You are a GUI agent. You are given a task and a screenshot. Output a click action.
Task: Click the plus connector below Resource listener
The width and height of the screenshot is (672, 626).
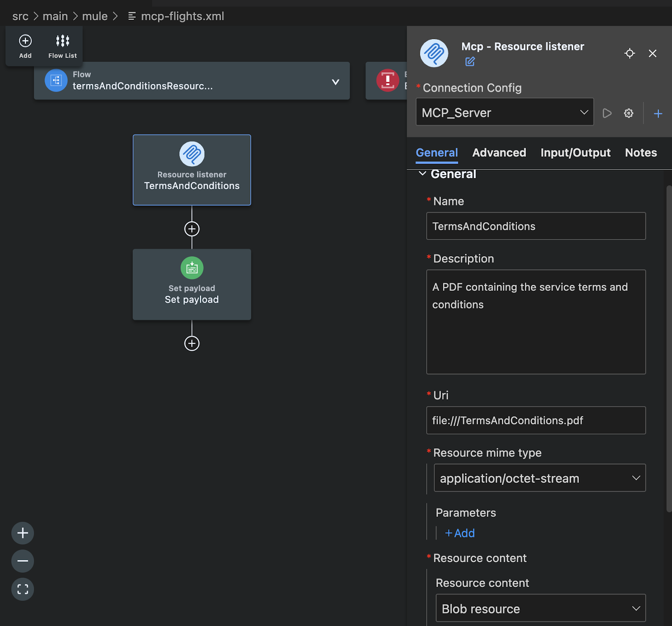[192, 229]
